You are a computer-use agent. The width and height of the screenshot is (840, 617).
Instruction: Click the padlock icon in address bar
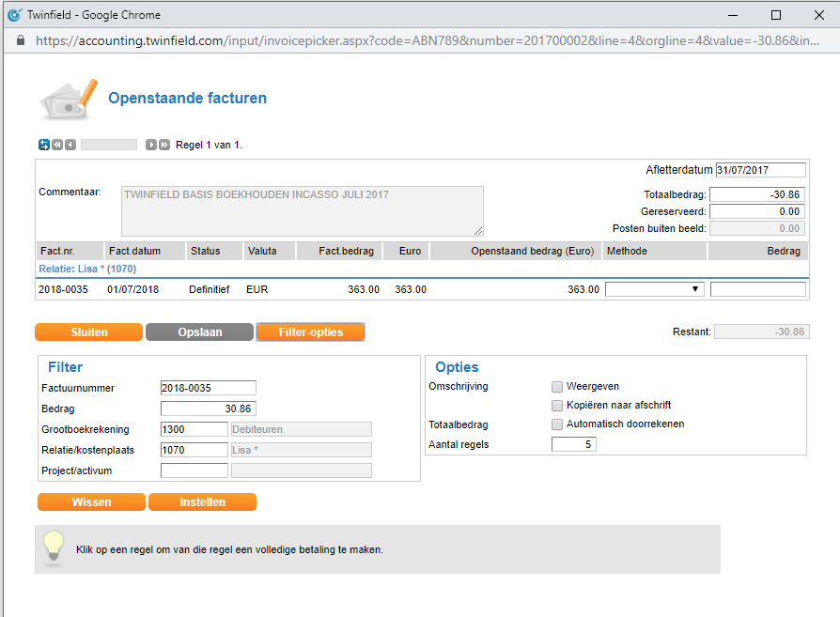[20, 41]
